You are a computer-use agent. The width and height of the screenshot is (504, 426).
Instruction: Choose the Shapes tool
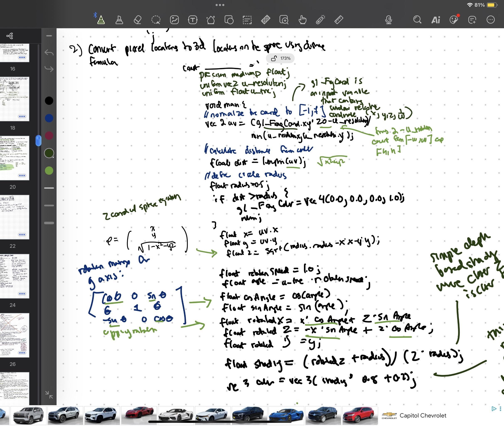click(229, 20)
